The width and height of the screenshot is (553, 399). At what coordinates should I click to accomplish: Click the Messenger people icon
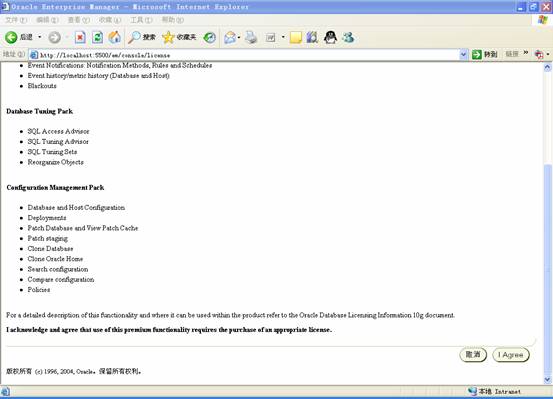click(348, 37)
